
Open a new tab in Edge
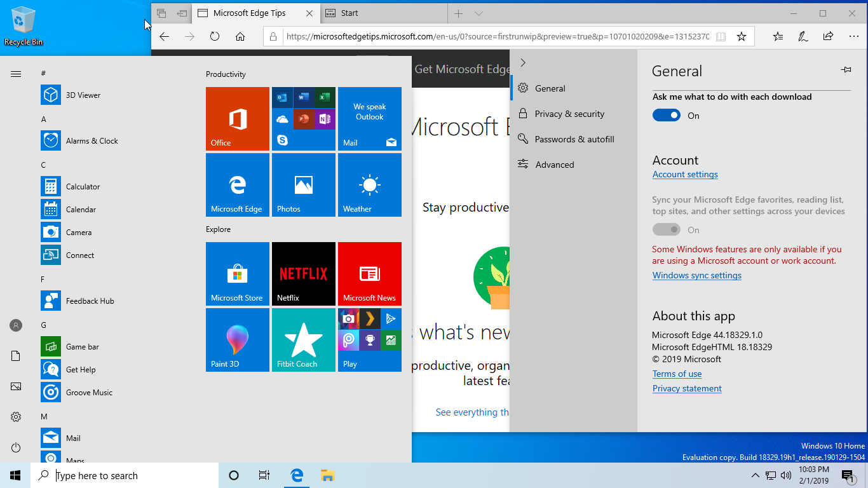coord(458,13)
